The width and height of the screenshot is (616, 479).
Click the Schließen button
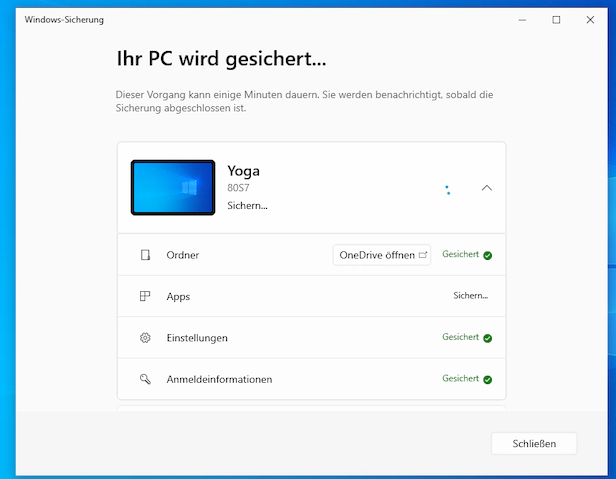[534, 444]
